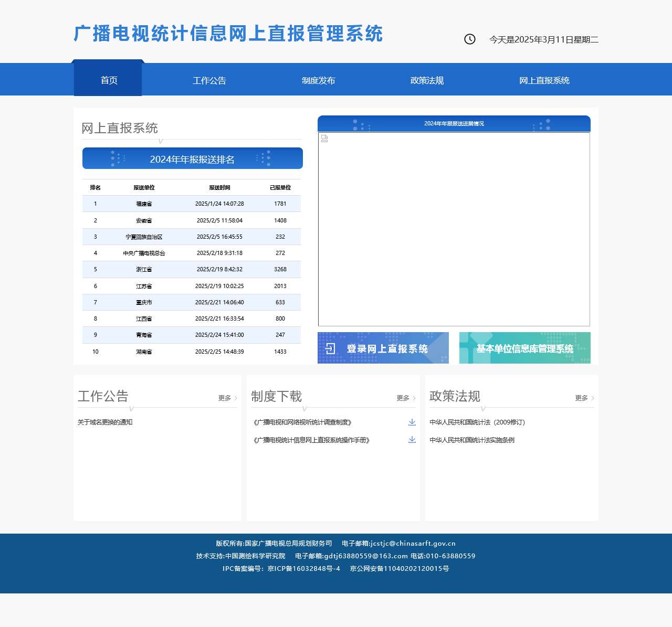The height and width of the screenshot is (627, 672).
Task: Open the 工作公告 navigation tab
Action: tap(209, 80)
